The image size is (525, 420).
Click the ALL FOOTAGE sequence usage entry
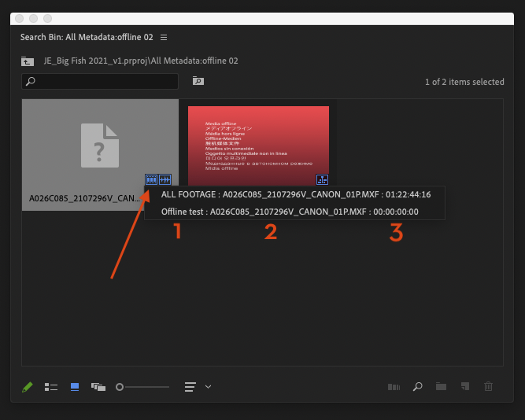coord(295,196)
